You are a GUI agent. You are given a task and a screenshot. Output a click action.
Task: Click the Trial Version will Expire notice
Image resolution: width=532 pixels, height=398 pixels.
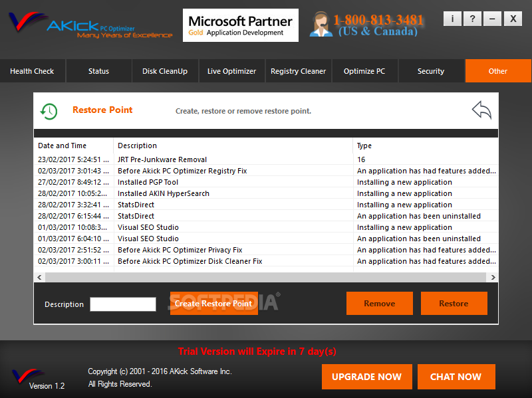click(257, 351)
